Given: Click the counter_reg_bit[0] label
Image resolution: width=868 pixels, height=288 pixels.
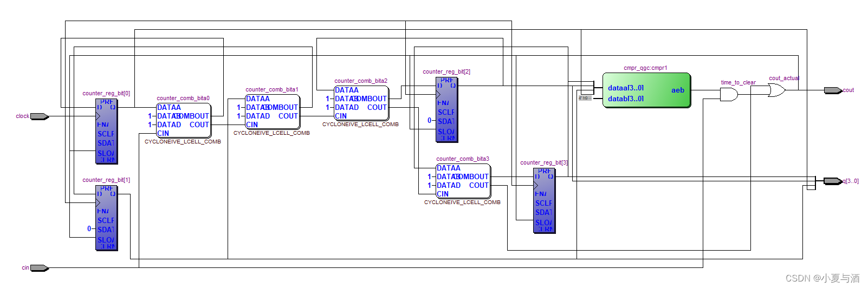Looking at the screenshot, I should coord(106,93).
